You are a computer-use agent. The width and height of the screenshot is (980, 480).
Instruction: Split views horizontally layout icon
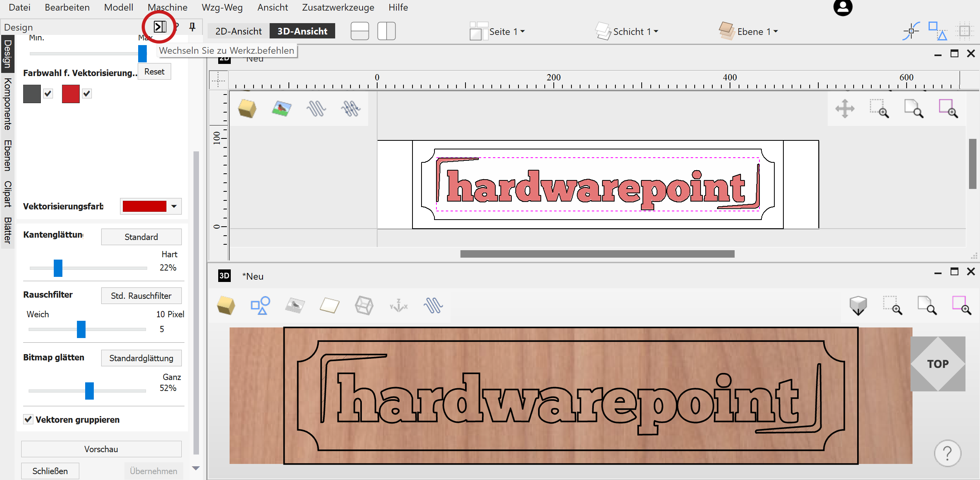click(360, 31)
